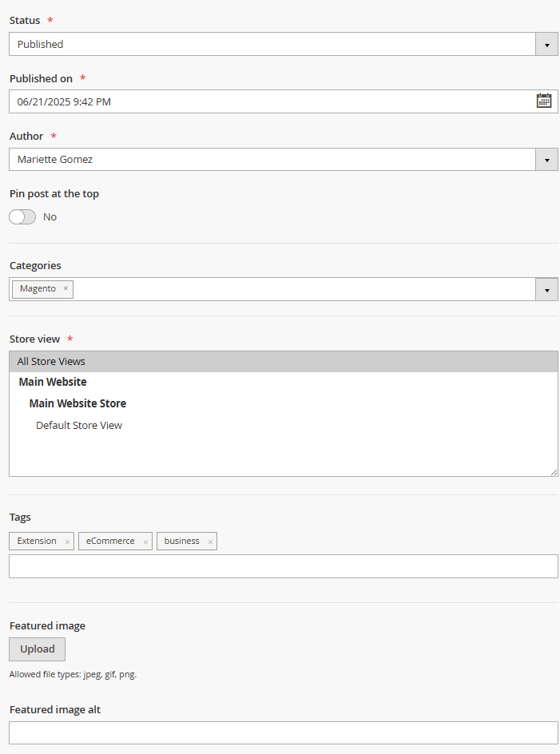The width and height of the screenshot is (560, 754).
Task: Remove the business tag
Action: (x=210, y=542)
